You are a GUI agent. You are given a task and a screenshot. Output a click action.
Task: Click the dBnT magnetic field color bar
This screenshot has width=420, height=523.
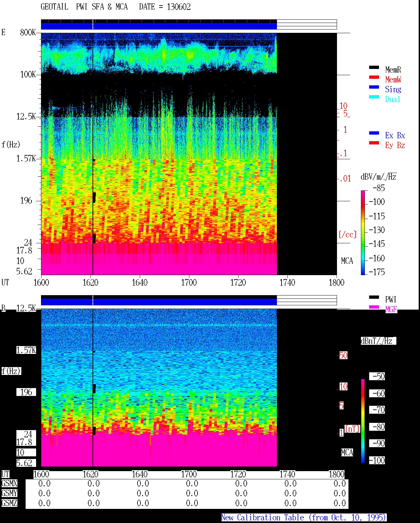coord(363,421)
